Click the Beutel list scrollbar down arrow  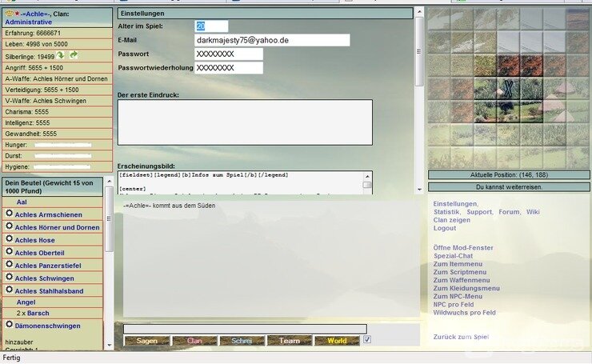point(110,345)
